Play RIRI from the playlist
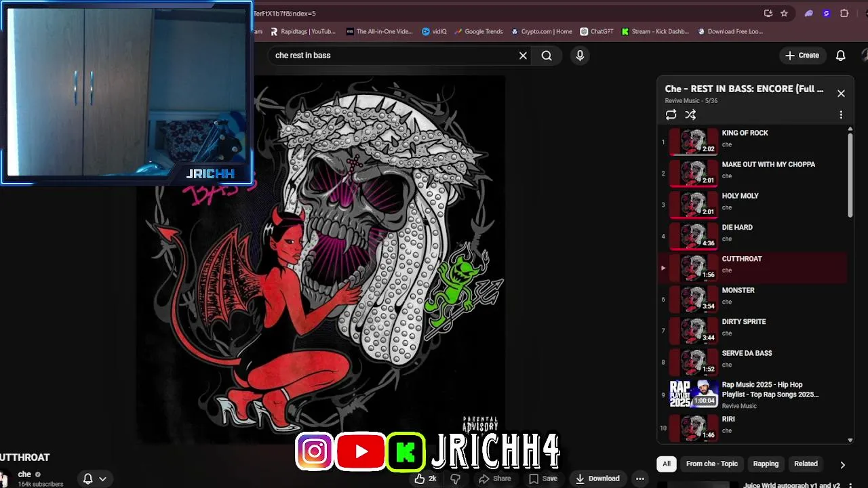Screen dimensions: 868x488 point(753,428)
